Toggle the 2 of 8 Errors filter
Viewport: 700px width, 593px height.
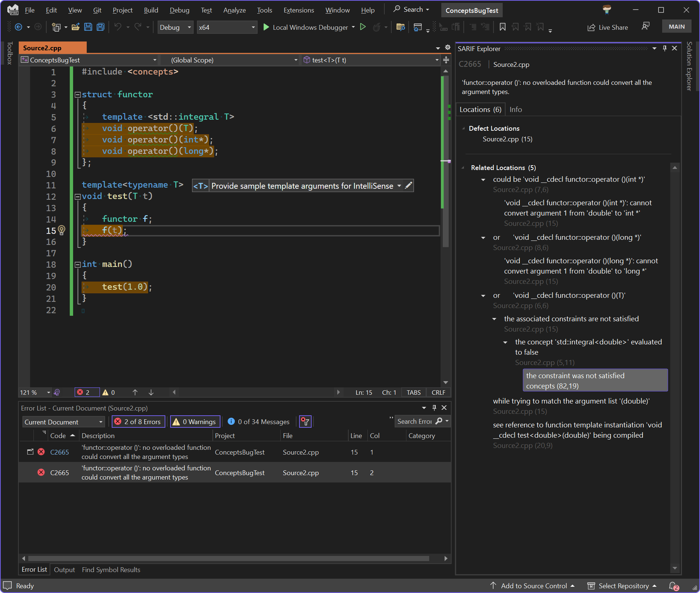point(138,422)
